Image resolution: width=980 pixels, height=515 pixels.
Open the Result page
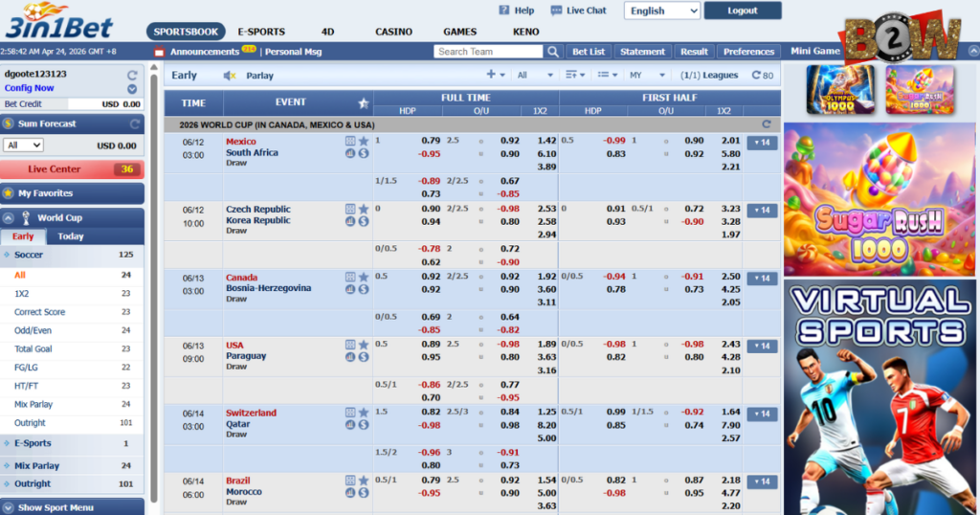point(694,52)
